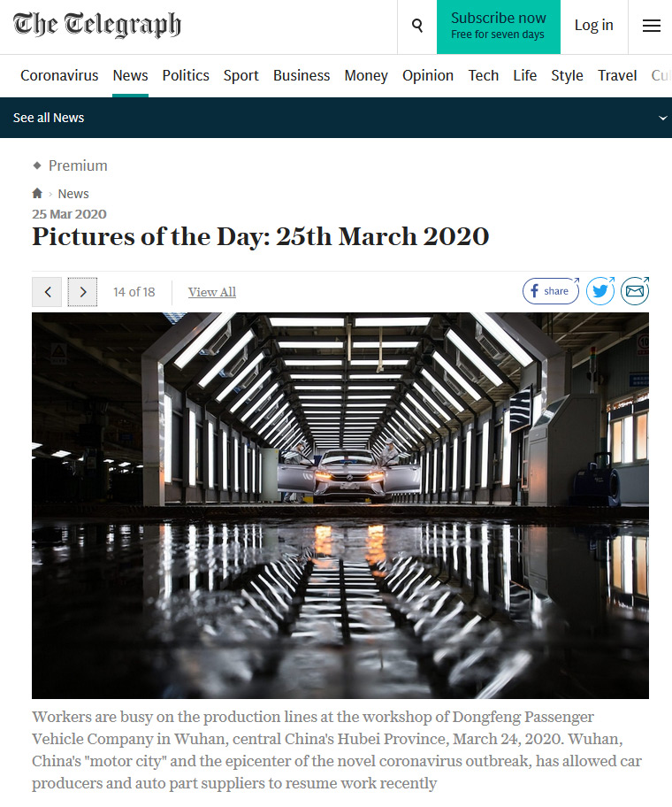Click The Telegraph logo
This screenshot has height=807, width=672.
[x=97, y=25]
